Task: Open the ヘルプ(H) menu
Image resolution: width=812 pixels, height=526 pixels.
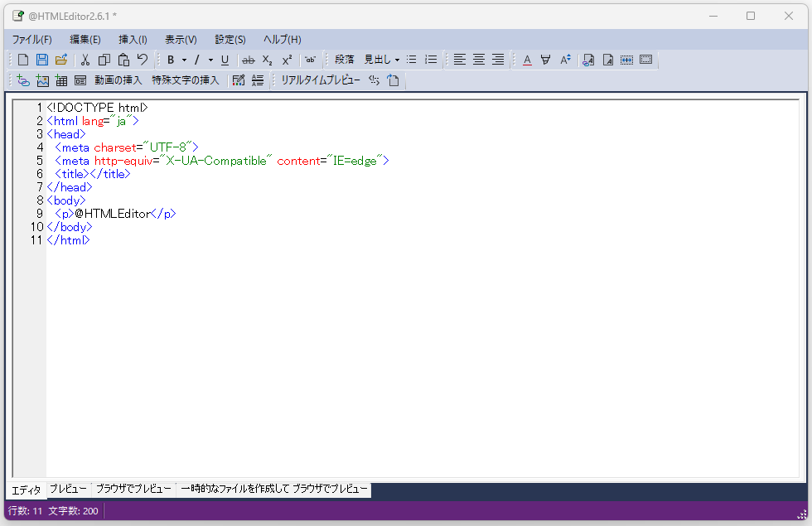Action: pyautogui.click(x=283, y=40)
